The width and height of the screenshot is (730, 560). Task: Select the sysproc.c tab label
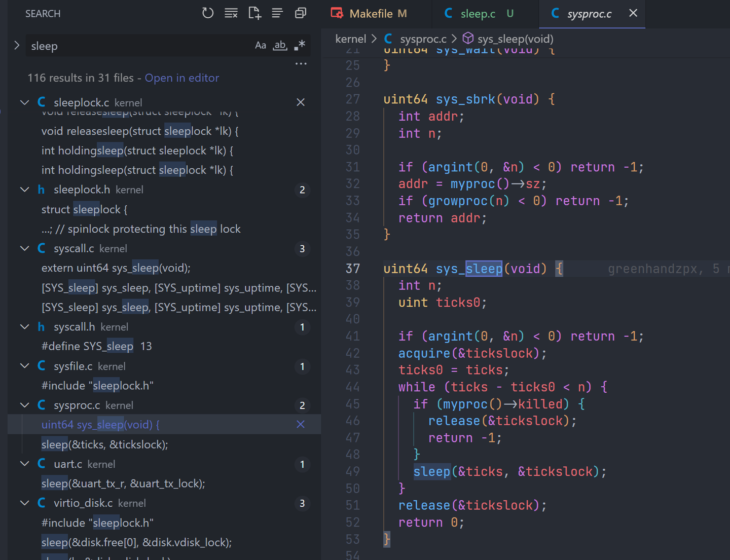coord(590,14)
